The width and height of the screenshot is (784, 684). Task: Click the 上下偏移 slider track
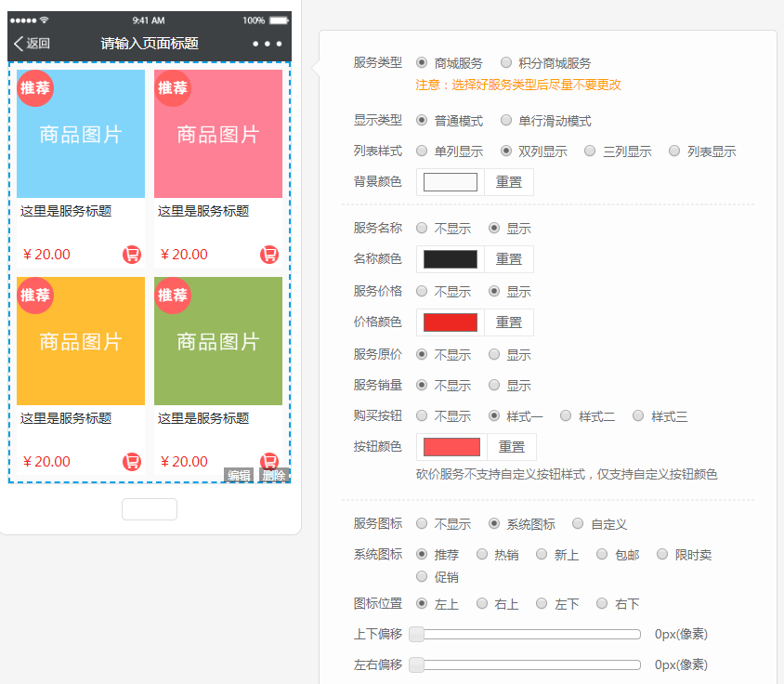pos(529,635)
